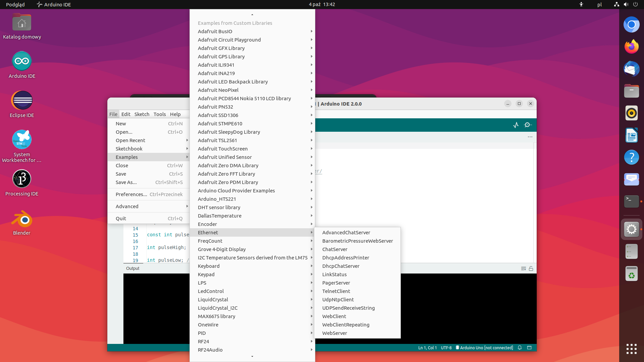Open the Serial Plotter icon
The height and width of the screenshot is (362, 644).
click(x=516, y=125)
